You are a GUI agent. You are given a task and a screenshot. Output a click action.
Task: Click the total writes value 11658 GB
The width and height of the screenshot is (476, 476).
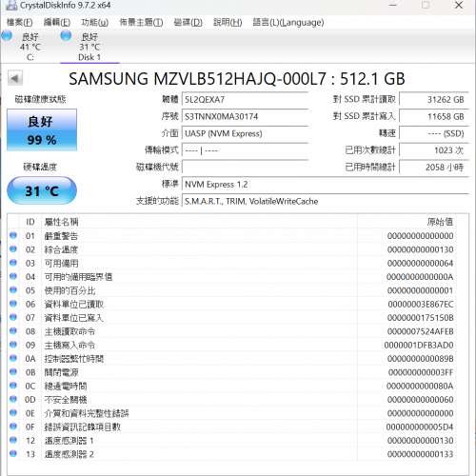(x=434, y=116)
